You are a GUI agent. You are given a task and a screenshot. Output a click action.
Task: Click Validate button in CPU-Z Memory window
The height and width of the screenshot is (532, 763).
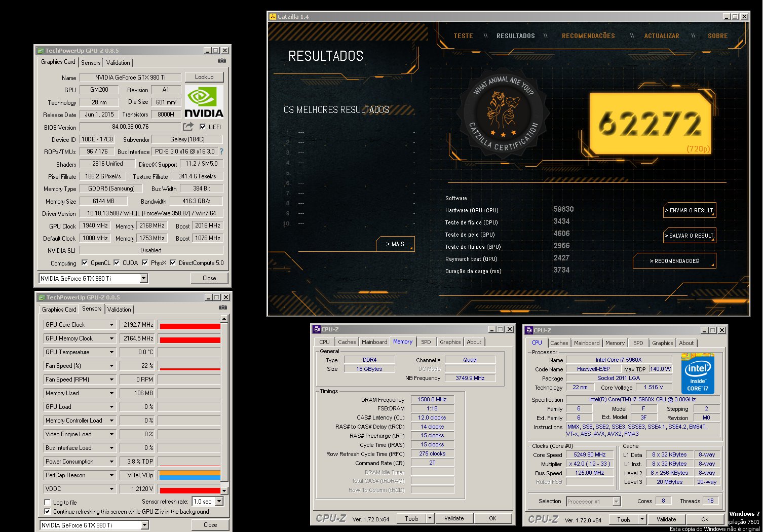click(x=454, y=518)
